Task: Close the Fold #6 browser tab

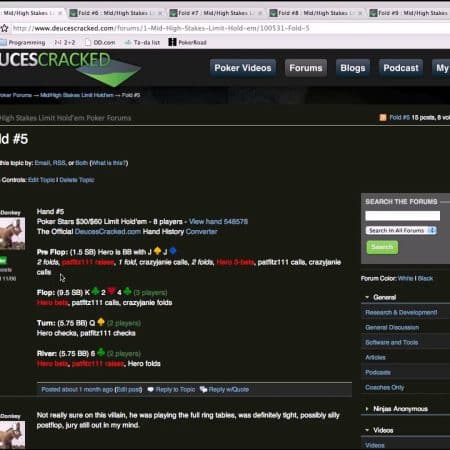Action: click(x=160, y=13)
